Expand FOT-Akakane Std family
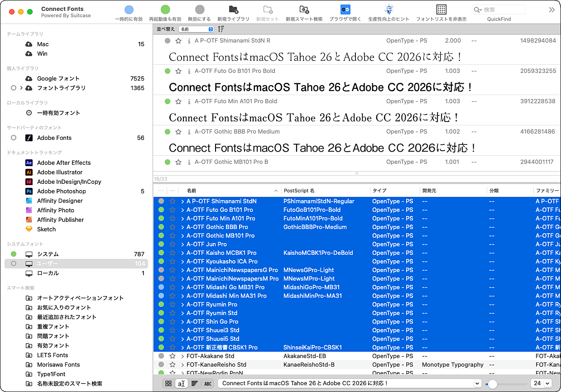 [182, 356]
